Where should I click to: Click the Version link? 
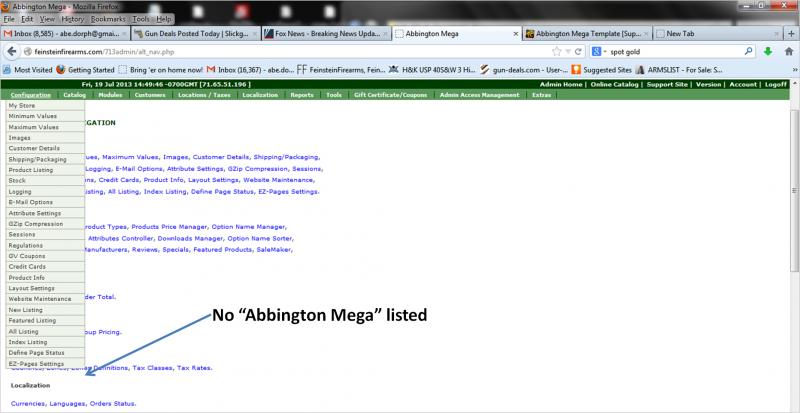pyautogui.click(x=708, y=84)
